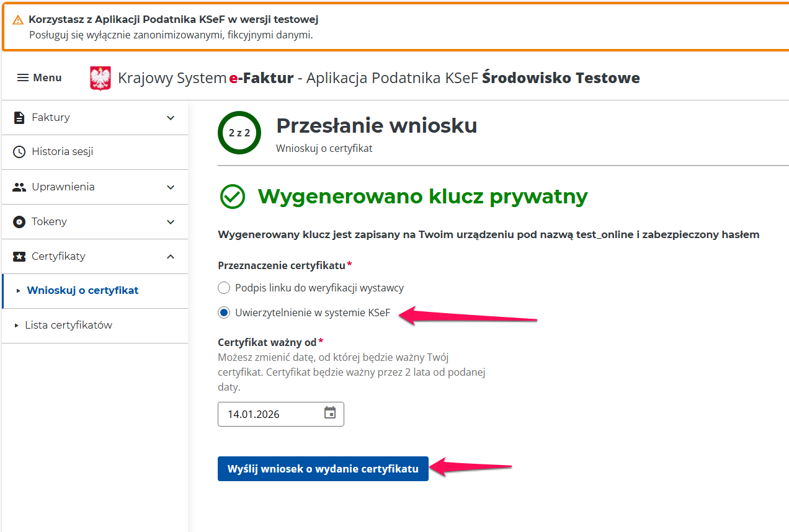Click the hamburger Menu icon
The image size is (789, 532).
23,78
